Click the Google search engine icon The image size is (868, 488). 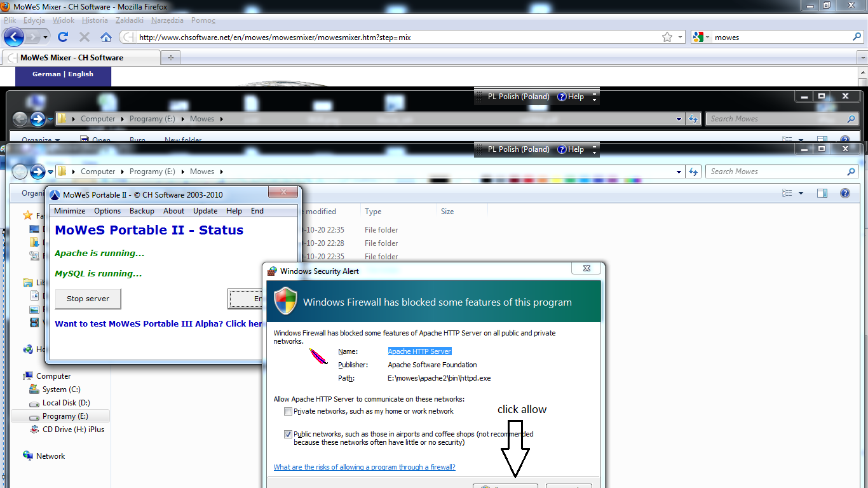coord(698,37)
